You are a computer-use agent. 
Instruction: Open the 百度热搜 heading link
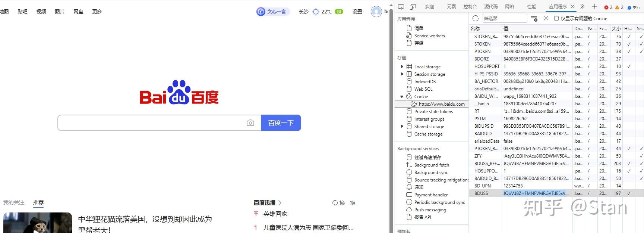point(267,203)
